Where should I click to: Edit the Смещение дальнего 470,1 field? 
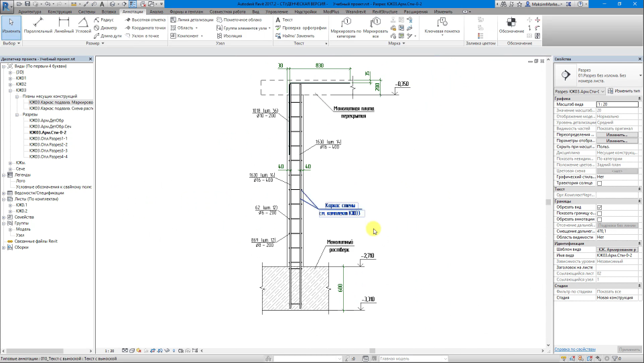(x=617, y=231)
